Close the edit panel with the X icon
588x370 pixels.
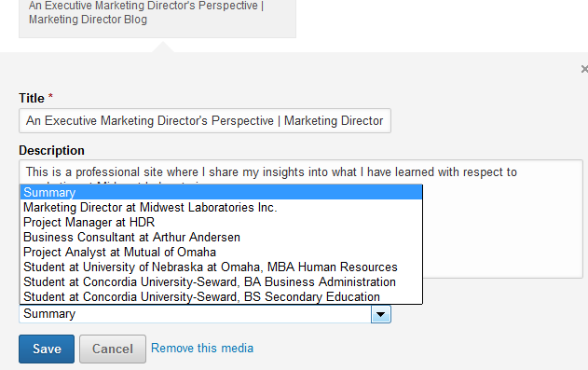click(584, 69)
